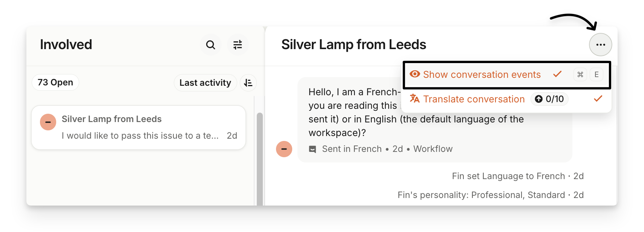This screenshot has height=232, width=644.
Task: Open the Last activity sort dropdown
Action: (x=205, y=83)
